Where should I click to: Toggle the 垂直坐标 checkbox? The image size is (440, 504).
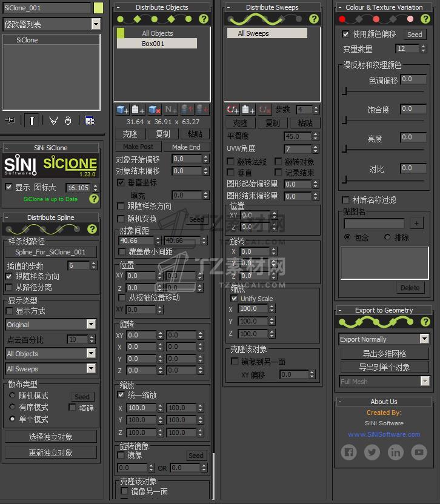(x=121, y=182)
